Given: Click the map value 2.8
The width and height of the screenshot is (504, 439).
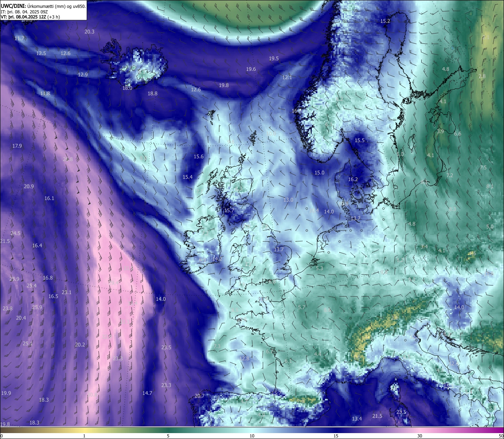Looking at the screenshot, I should 482,76.
